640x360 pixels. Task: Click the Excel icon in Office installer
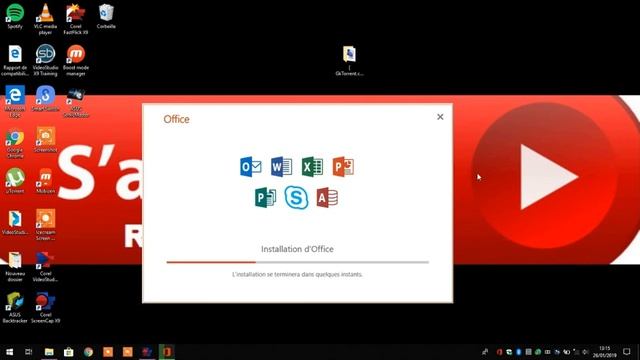click(x=312, y=167)
